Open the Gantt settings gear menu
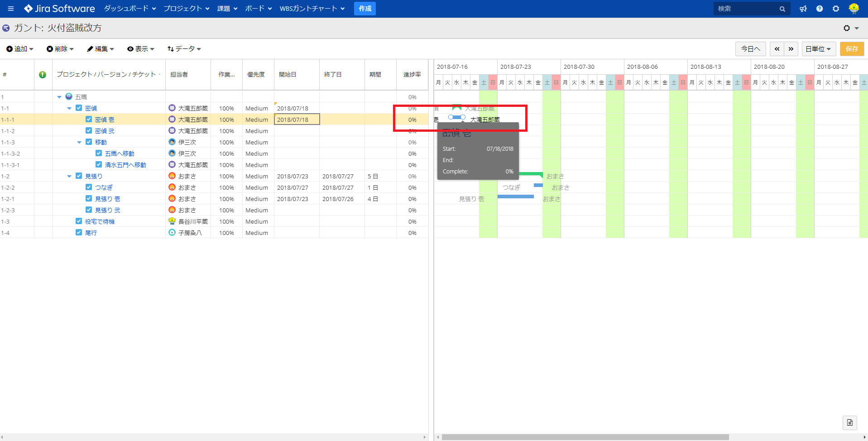Viewport: 868px width, 441px height. [851, 28]
